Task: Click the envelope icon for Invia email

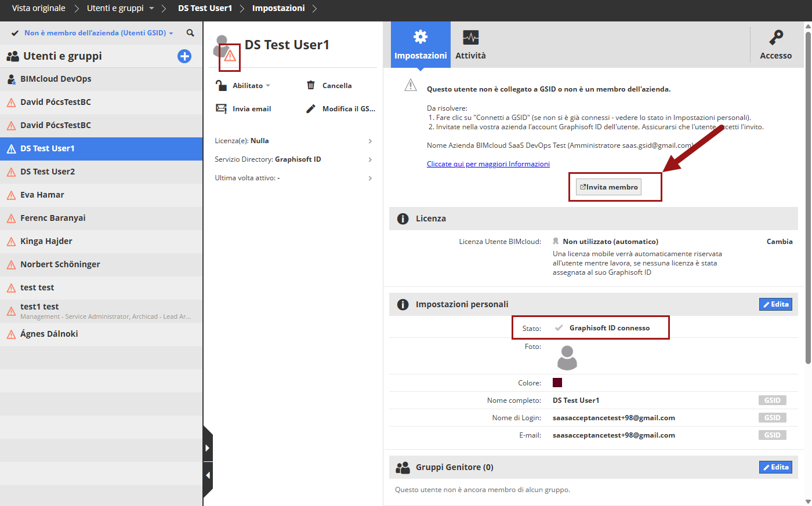Action: [221, 108]
